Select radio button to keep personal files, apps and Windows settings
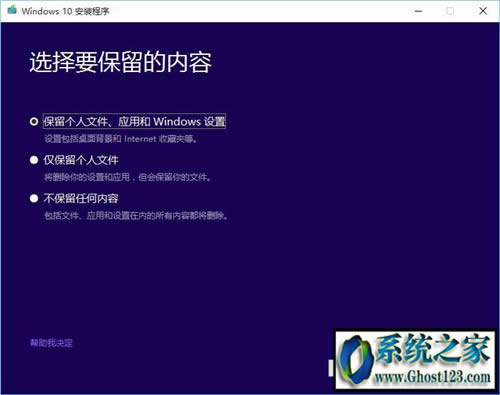Image resolution: width=500 pixels, height=395 pixels. coord(34,122)
